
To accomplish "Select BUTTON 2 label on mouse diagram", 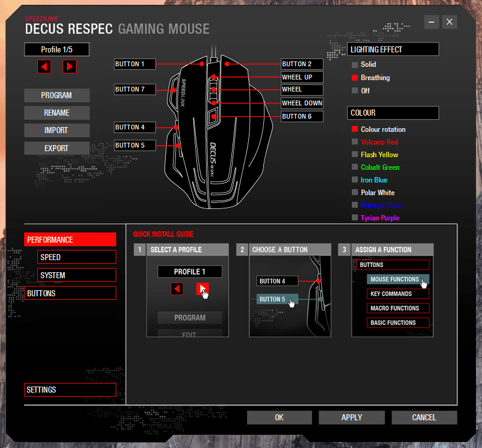I will (302, 64).
